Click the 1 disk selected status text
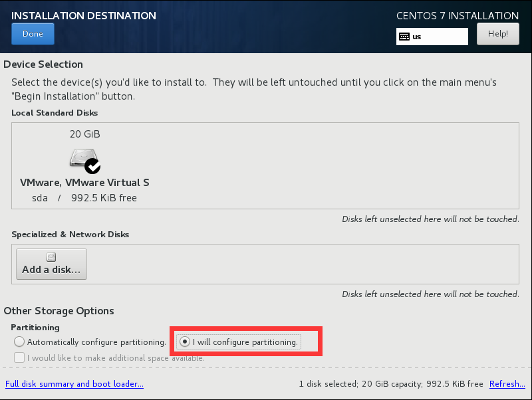 [391, 384]
